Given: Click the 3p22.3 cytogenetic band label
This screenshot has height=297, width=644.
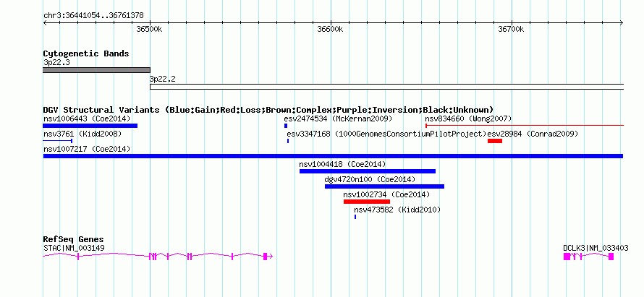Looking at the screenshot, I should (56, 63).
